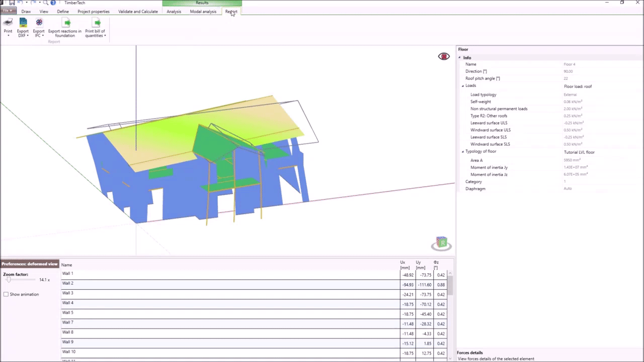Viewport: 644px width, 362px height.
Task: Collapse the Typology of floor group
Action: pos(463,152)
